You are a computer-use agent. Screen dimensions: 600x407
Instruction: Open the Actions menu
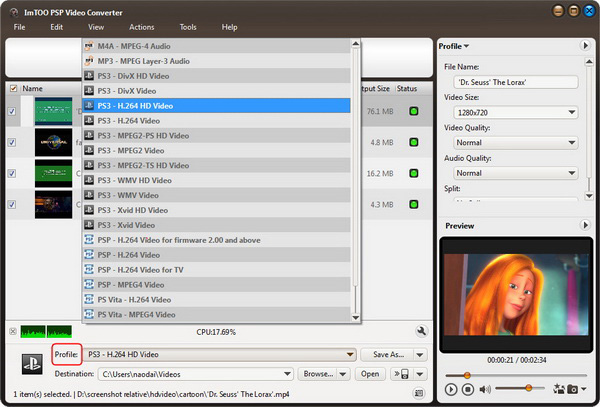[142, 27]
